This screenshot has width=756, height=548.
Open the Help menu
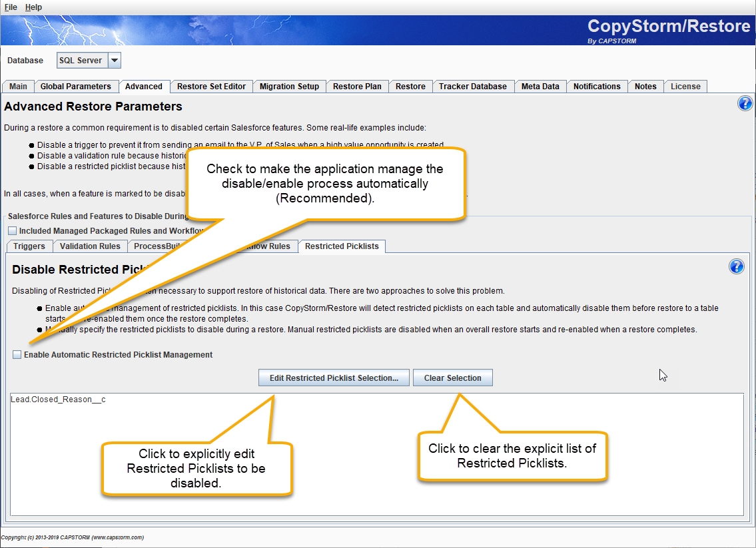(33, 7)
